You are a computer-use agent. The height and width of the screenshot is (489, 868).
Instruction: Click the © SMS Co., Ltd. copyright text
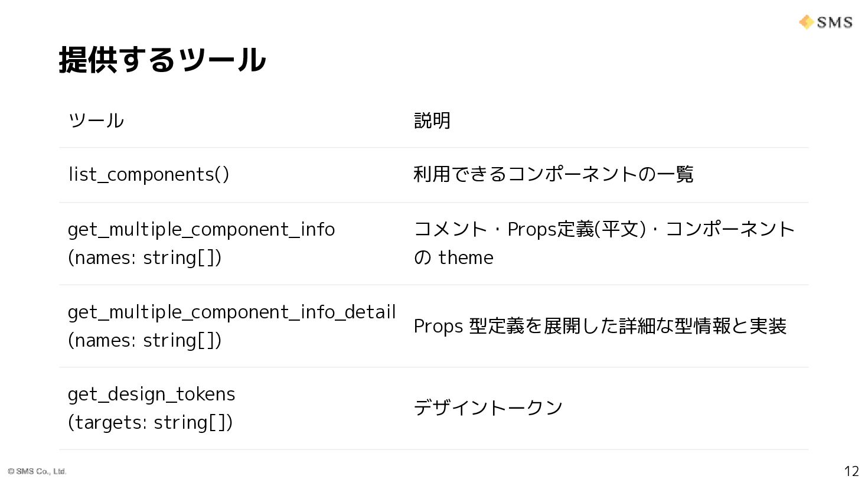click(37, 471)
